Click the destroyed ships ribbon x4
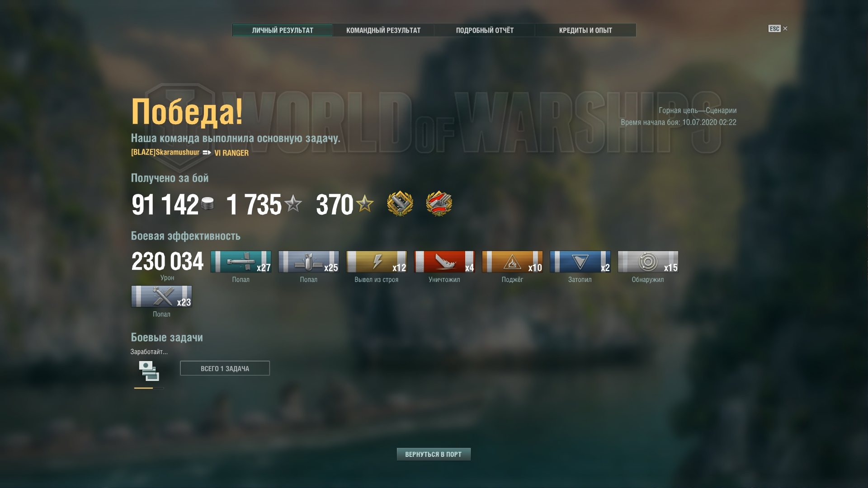 (444, 262)
